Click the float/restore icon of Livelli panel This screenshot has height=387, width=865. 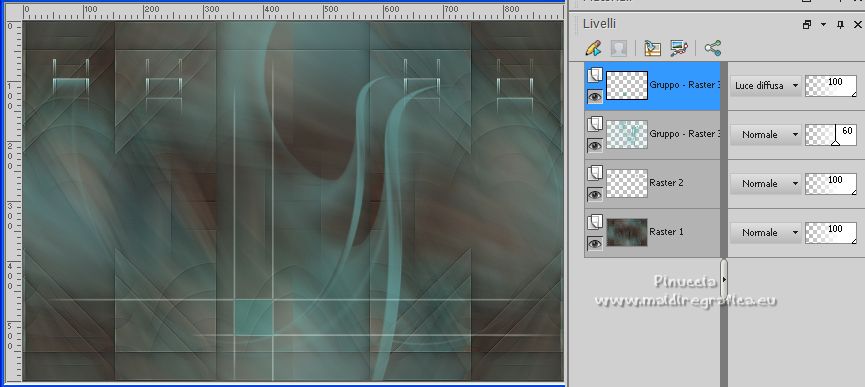807,24
